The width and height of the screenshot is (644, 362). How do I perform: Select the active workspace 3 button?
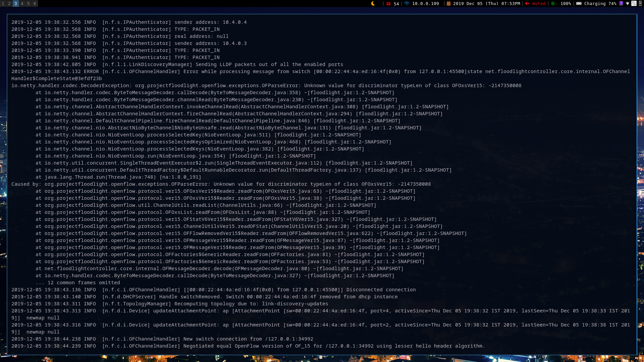16,3
